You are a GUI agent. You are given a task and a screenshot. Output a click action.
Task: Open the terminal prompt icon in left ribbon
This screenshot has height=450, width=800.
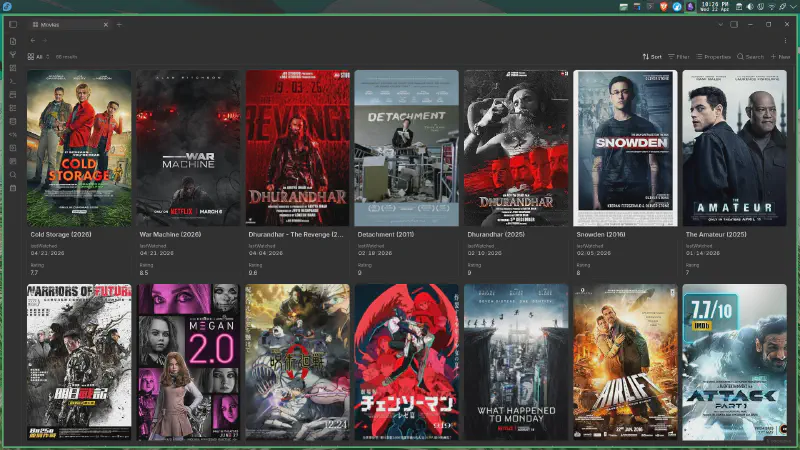click(13, 81)
